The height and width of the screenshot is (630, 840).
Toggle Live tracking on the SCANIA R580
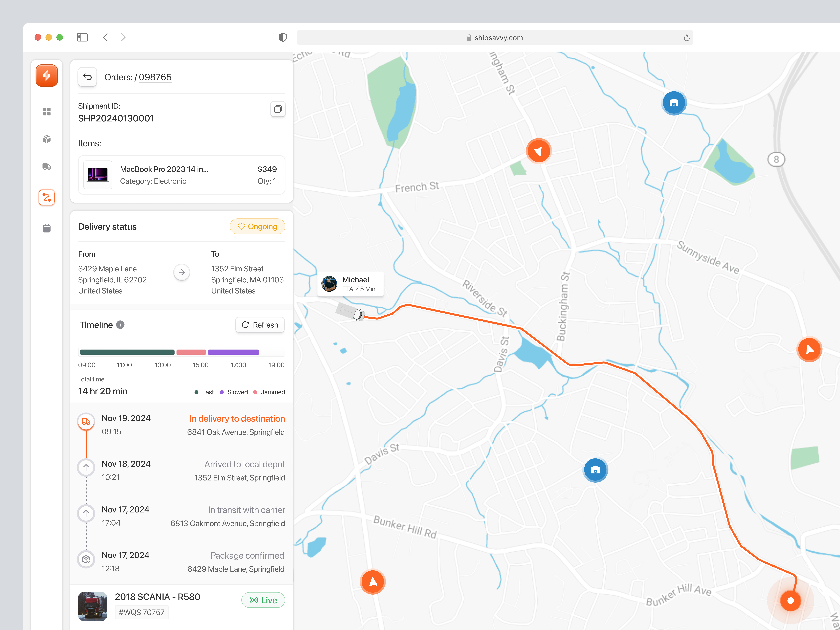[263, 600]
